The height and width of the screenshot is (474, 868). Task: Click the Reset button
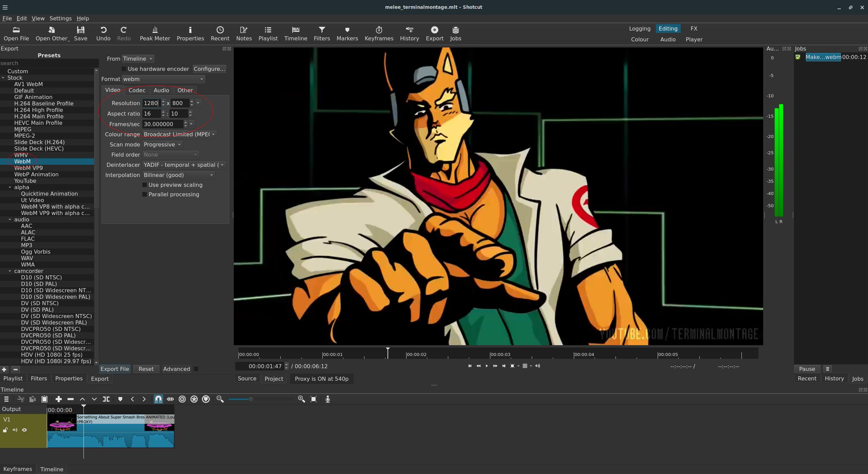146,369
